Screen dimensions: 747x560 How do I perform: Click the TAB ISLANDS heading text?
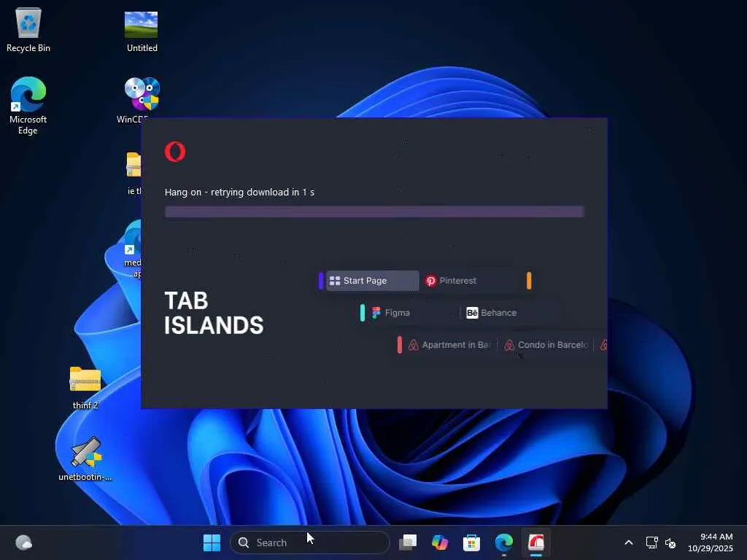pos(214,313)
